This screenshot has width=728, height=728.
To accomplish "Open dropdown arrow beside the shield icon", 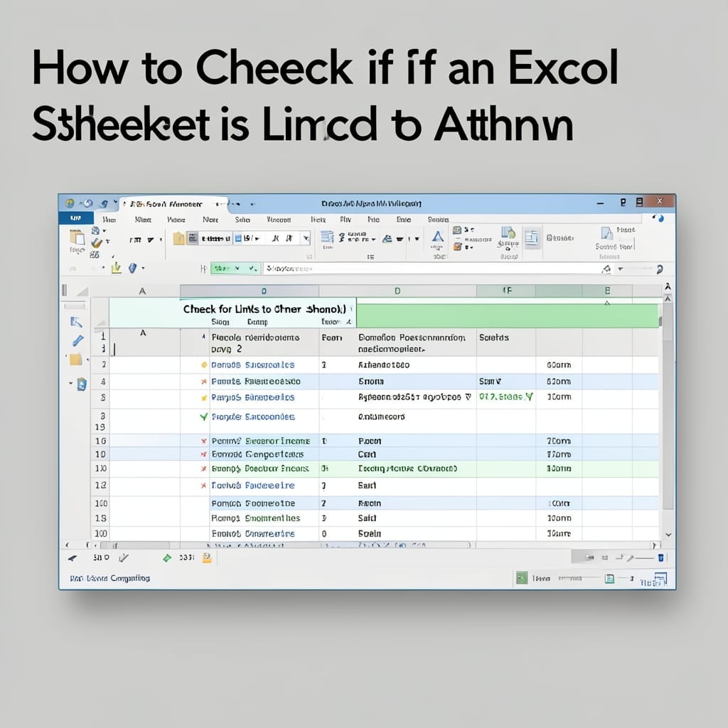I will point(143,268).
